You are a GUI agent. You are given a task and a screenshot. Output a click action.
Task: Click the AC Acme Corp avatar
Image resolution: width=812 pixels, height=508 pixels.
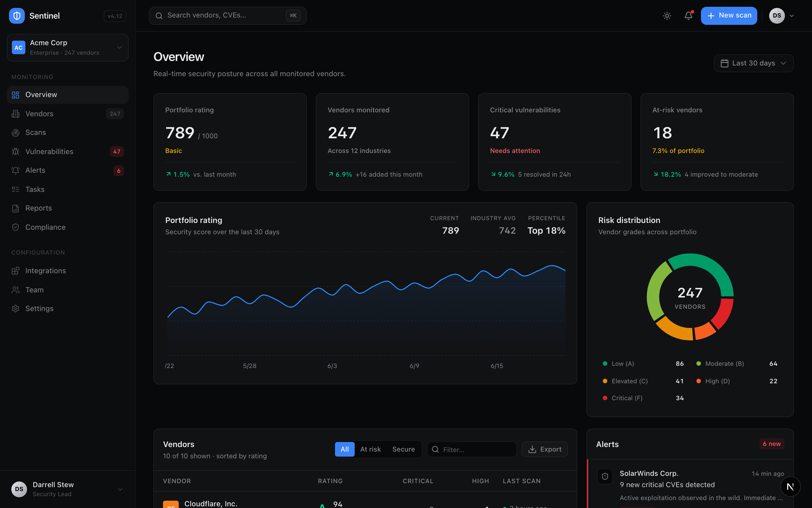click(x=18, y=48)
